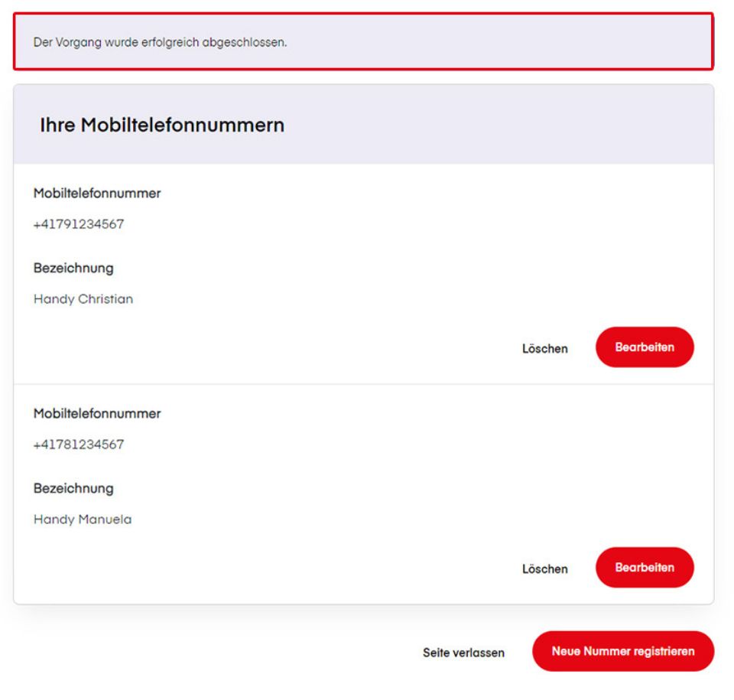Select phone number +41791234567

79,224
